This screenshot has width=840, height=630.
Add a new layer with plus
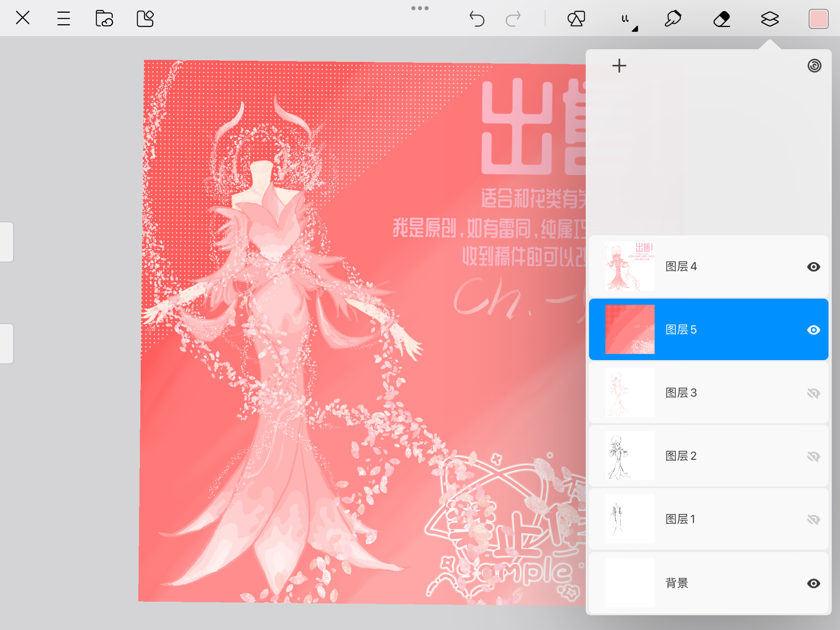[x=619, y=66]
